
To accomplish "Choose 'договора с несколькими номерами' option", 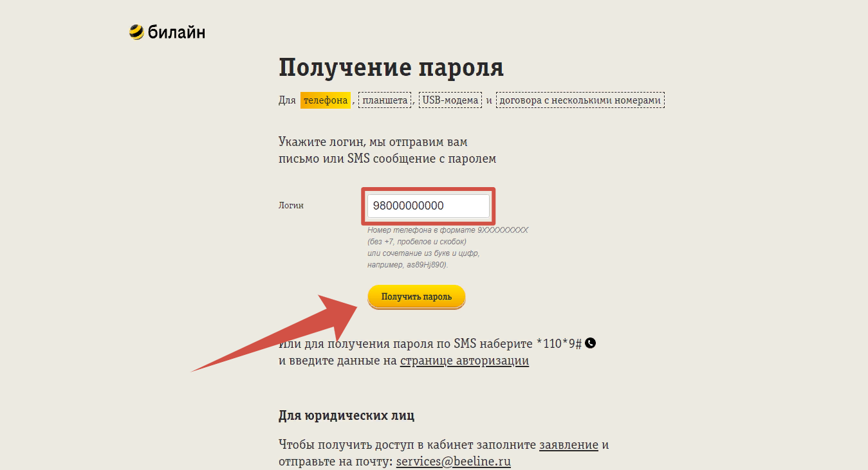I will pos(580,100).
